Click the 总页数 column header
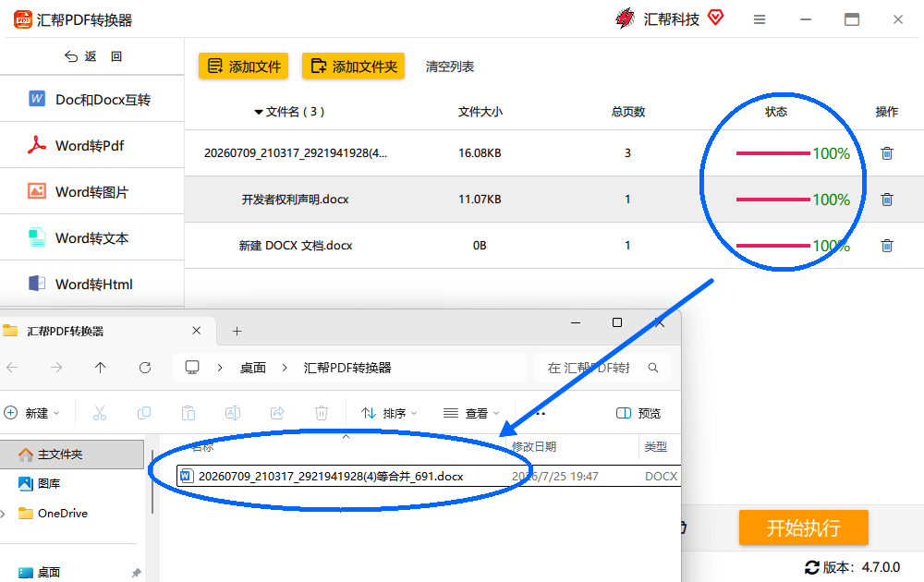Image resolution: width=924 pixels, height=582 pixels. (x=628, y=112)
